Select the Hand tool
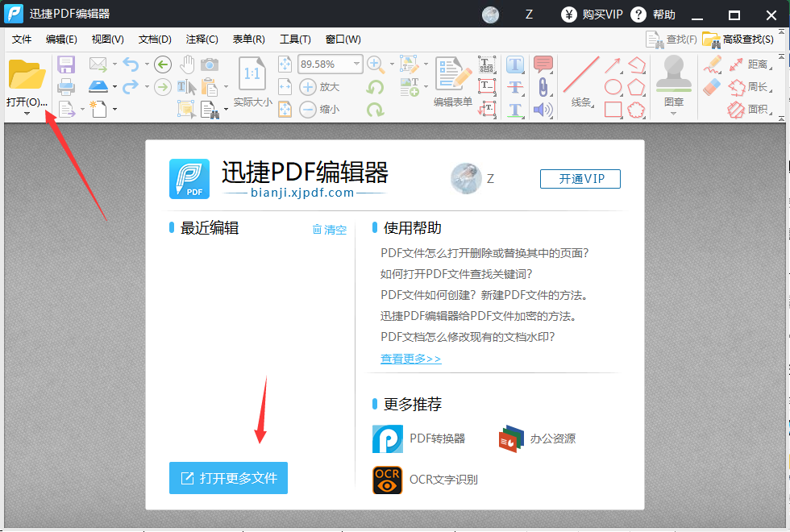This screenshot has width=790, height=532. (187, 64)
